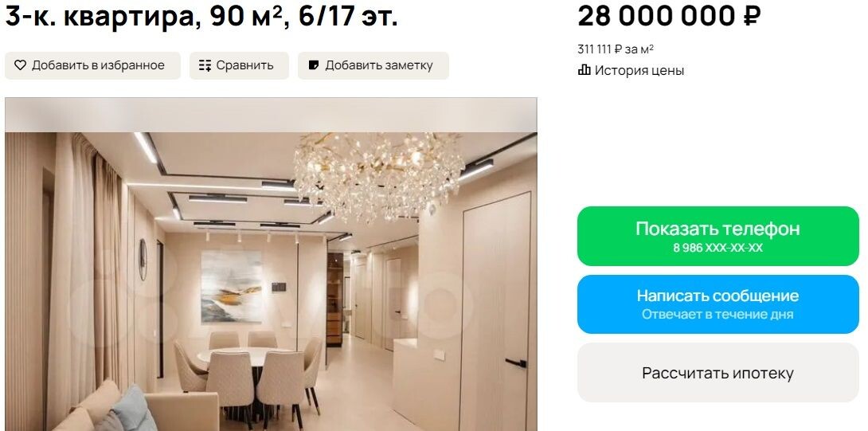Open the 'История цены' link
Screen dimensions: 868x431
(x=639, y=70)
